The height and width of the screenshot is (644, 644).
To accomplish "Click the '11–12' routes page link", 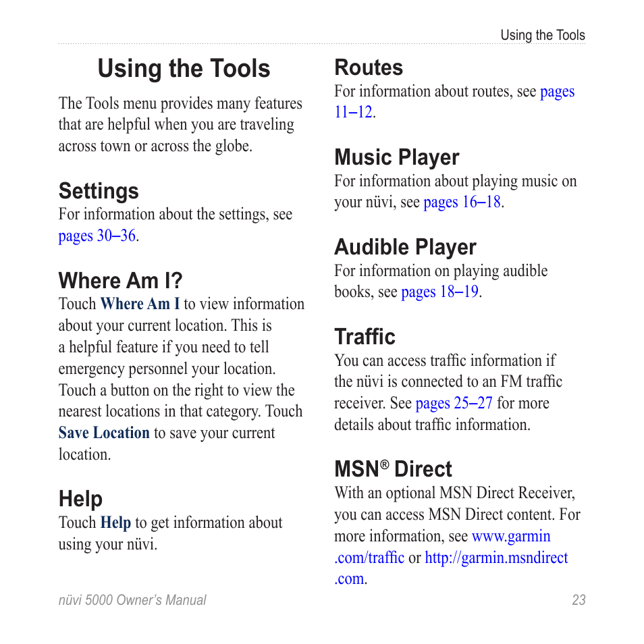I will [x=353, y=112].
